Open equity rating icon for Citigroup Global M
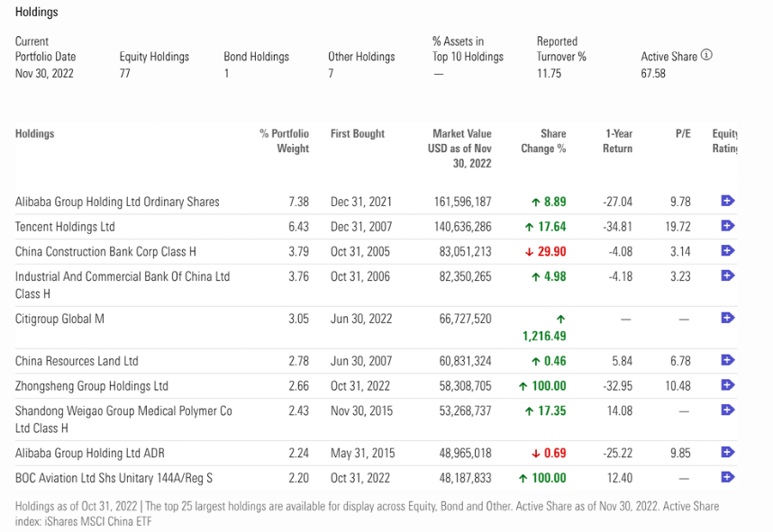 728,318
